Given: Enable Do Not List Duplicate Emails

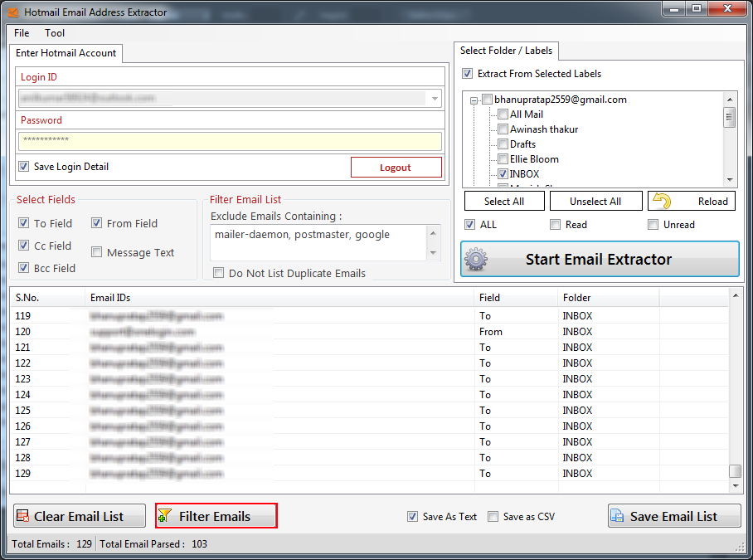Looking at the screenshot, I should coord(218,273).
